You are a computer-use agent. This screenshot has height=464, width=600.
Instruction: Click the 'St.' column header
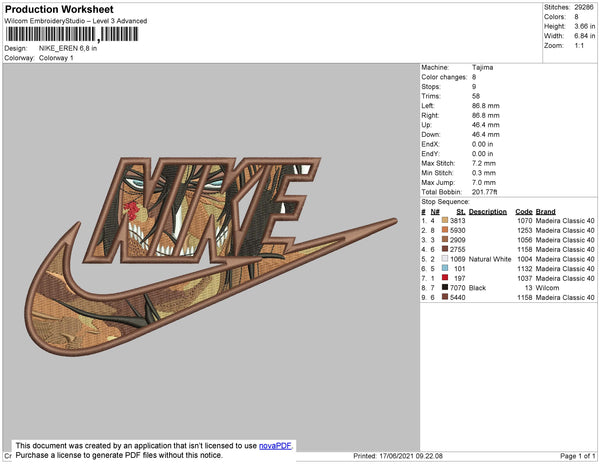(461, 212)
